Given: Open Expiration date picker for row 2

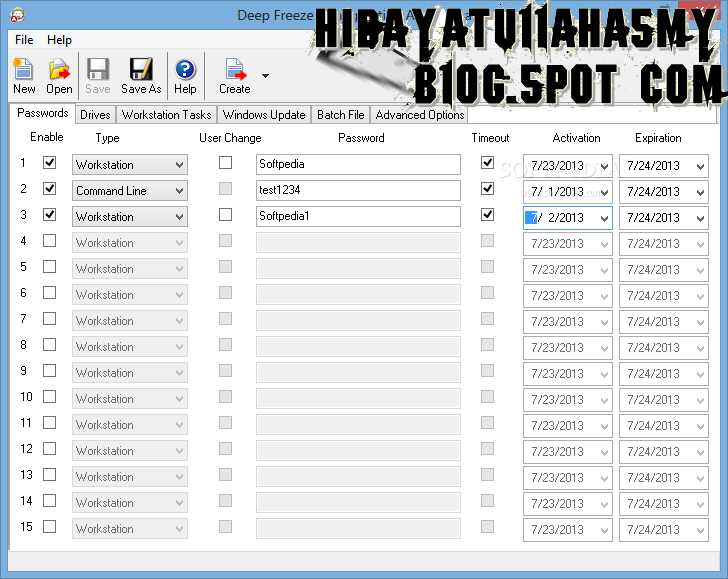Looking at the screenshot, I should tap(700, 192).
